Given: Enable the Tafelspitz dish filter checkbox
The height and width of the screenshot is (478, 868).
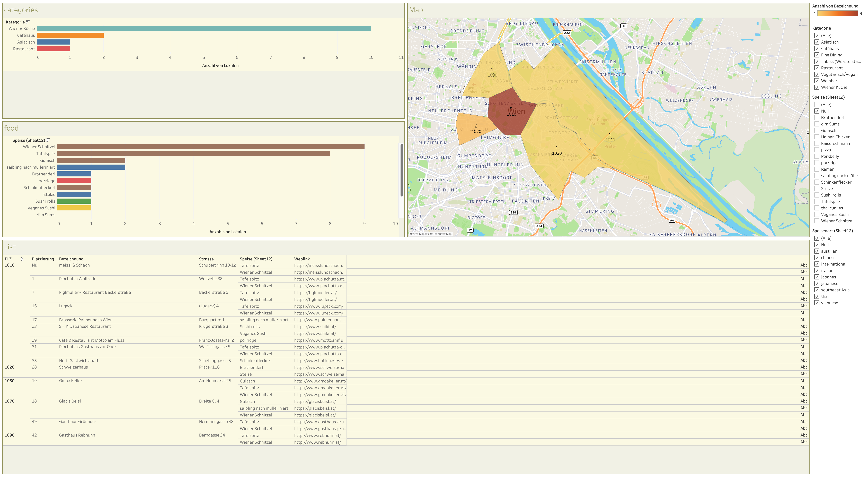Looking at the screenshot, I should pos(817,202).
